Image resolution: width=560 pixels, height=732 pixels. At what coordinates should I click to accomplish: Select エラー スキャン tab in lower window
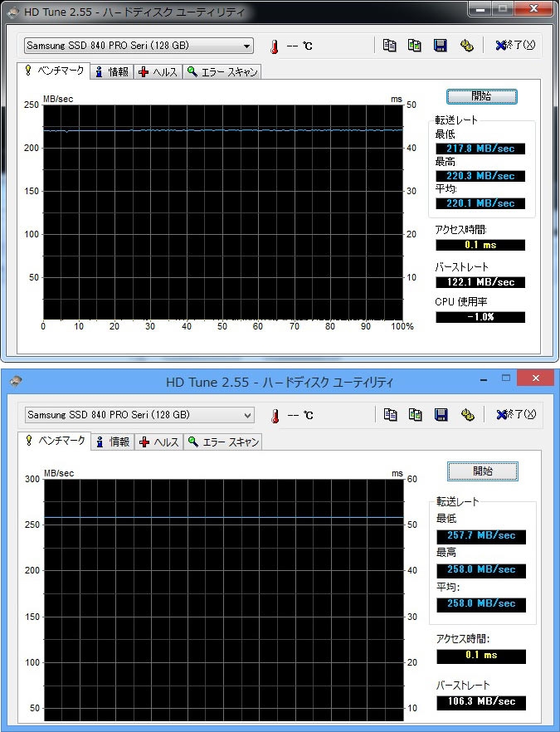click(x=223, y=442)
